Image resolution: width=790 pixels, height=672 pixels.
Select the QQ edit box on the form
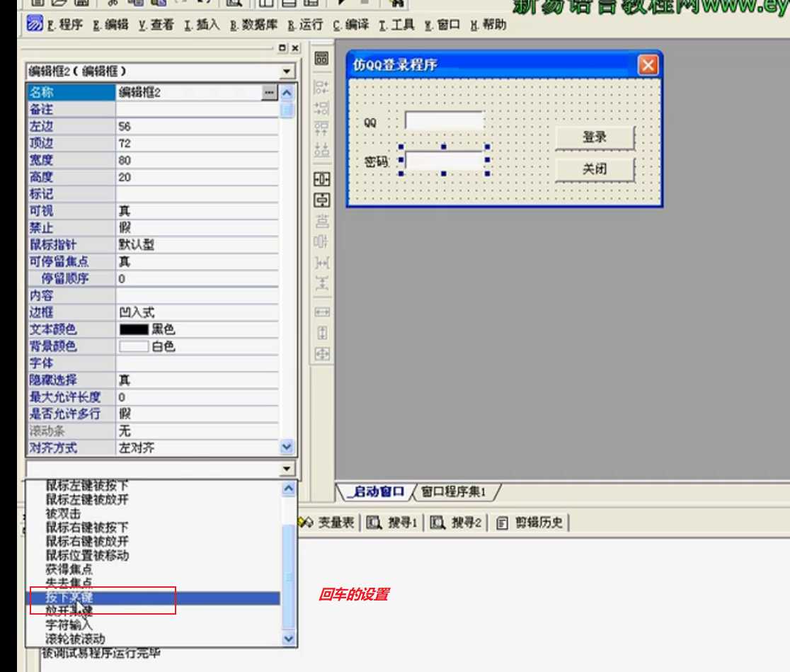[x=444, y=120]
